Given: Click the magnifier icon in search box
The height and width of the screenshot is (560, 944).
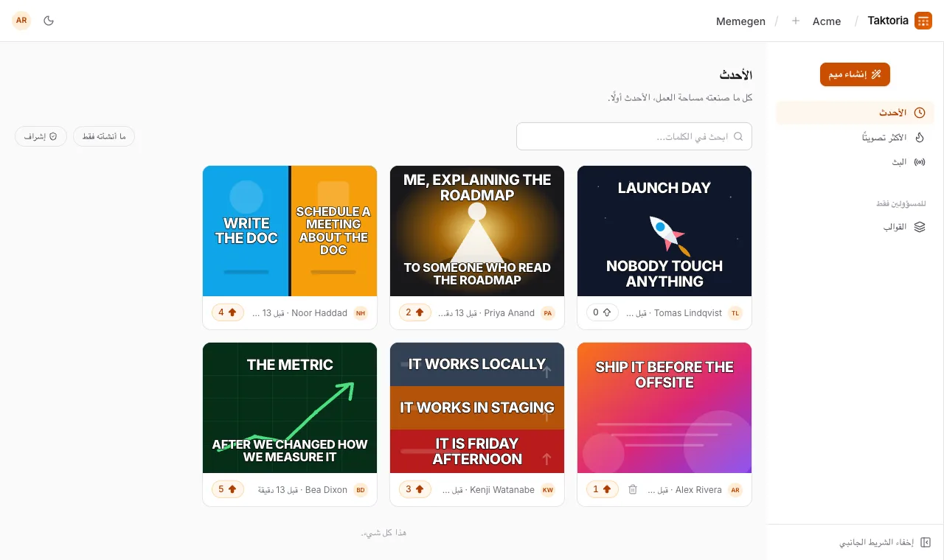Looking at the screenshot, I should pos(738,136).
